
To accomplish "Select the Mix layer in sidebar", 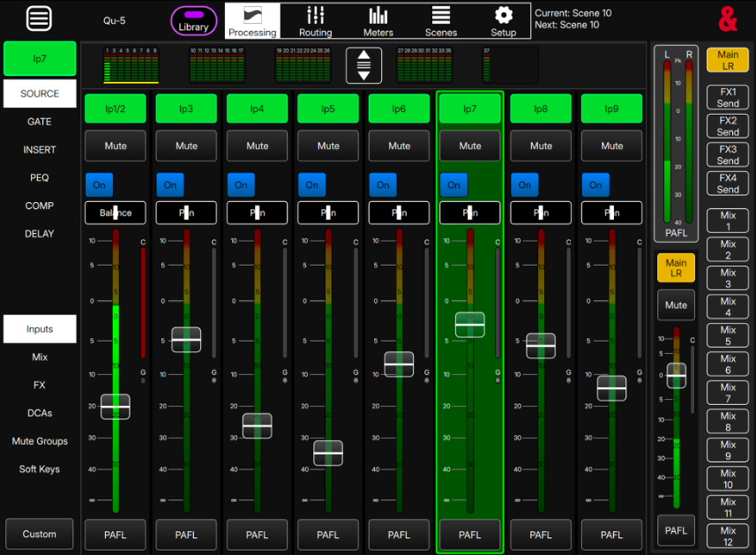I will pyautogui.click(x=39, y=356).
